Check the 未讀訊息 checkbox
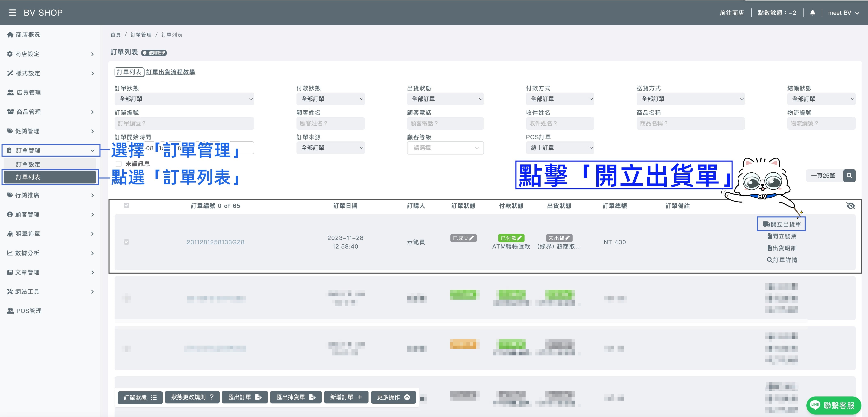 tap(119, 164)
